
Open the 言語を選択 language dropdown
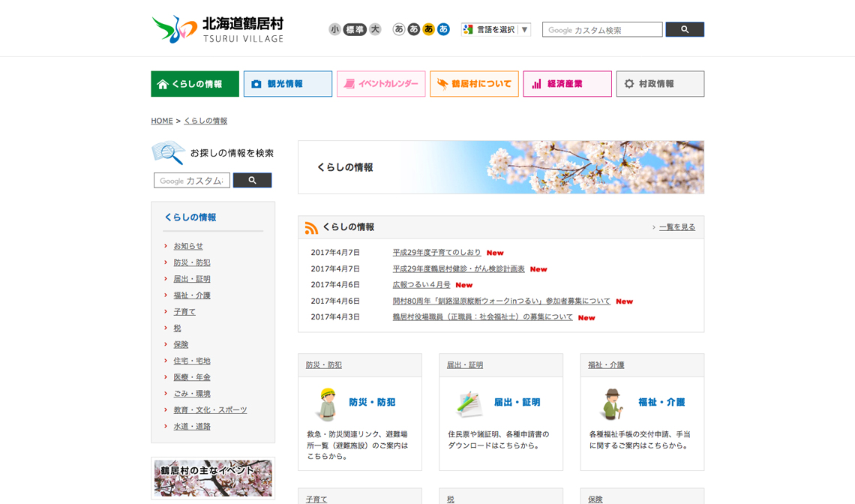(x=496, y=29)
